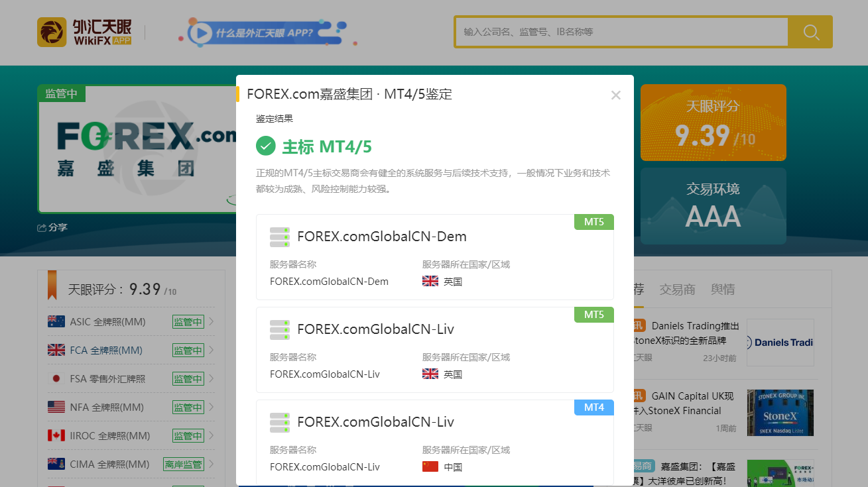
Task: Click 服务器名称 value FOREX.comGlobalCN-Dem
Action: click(x=329, y=281)
